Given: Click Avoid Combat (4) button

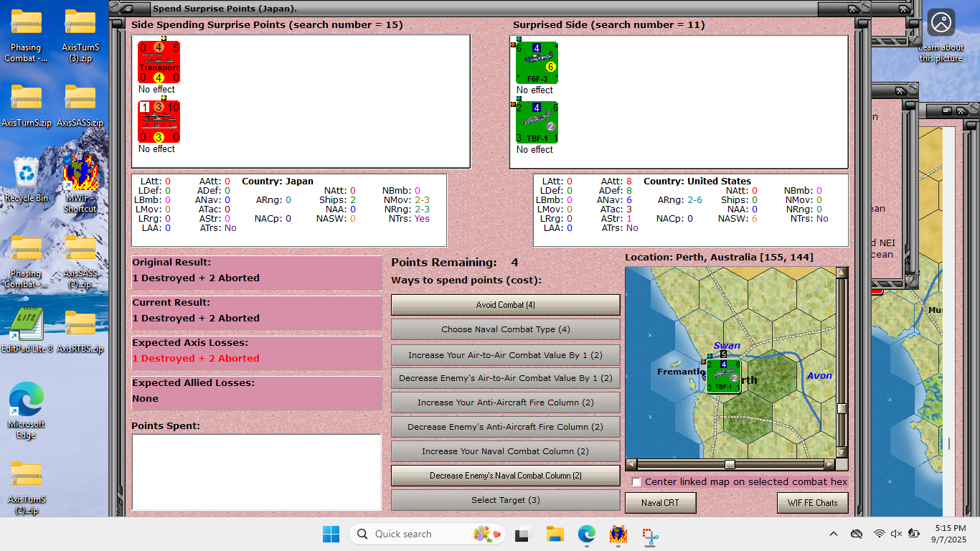Looking at the screenshot, I should tap(505, 305).
